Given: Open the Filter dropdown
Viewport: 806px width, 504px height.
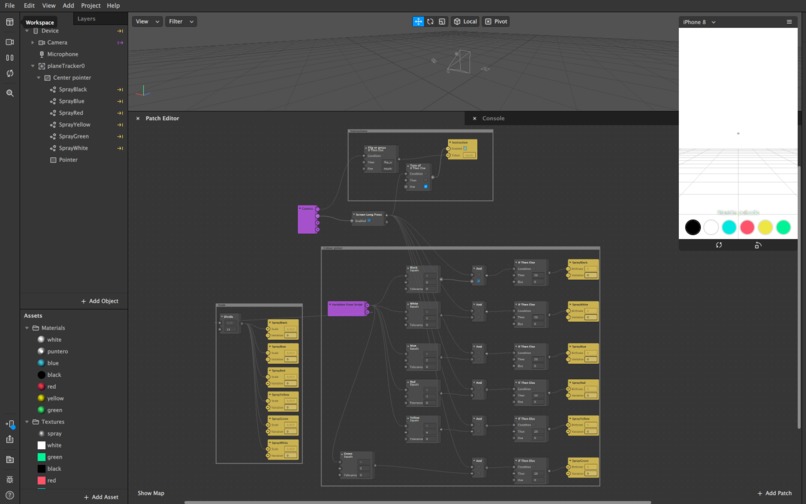Looking at the screenshot, I should tap(181, 22).
